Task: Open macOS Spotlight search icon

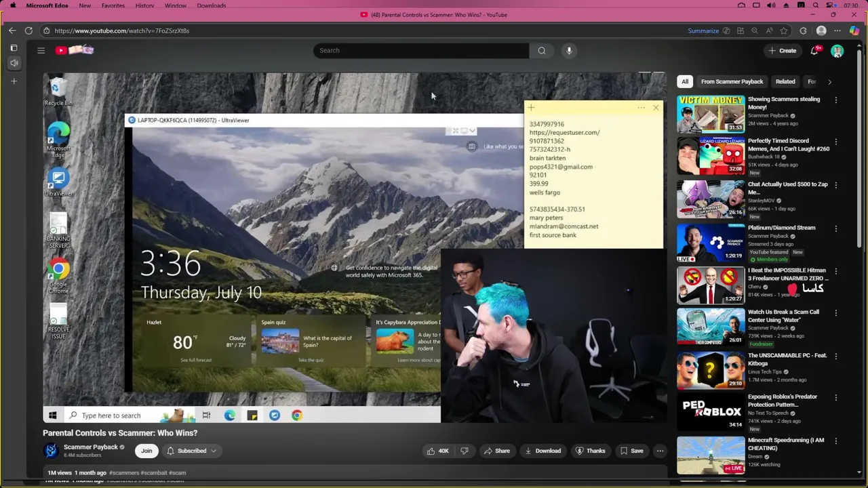Action: pyautogui.click(x=816, y=5)
